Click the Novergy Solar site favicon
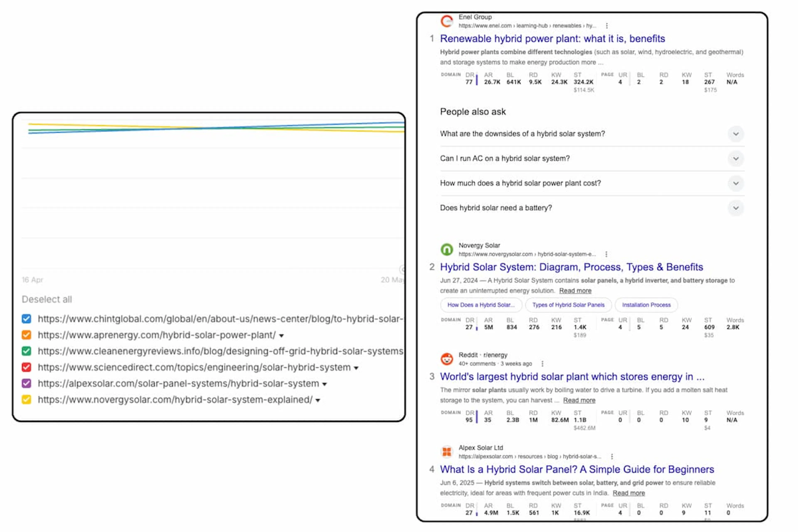This screenshot has height=532, width=798. click(447, 250)
